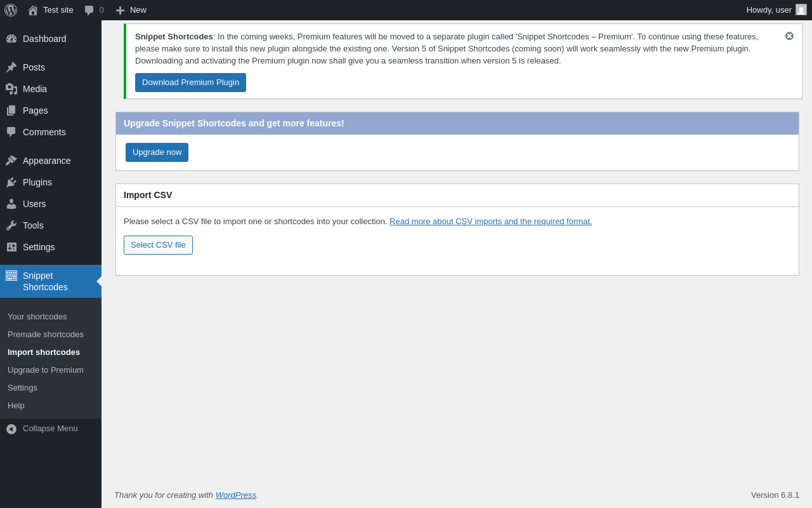Visit the Test site link
Screen dimensions: 812x508
click(x=58, y=10)
